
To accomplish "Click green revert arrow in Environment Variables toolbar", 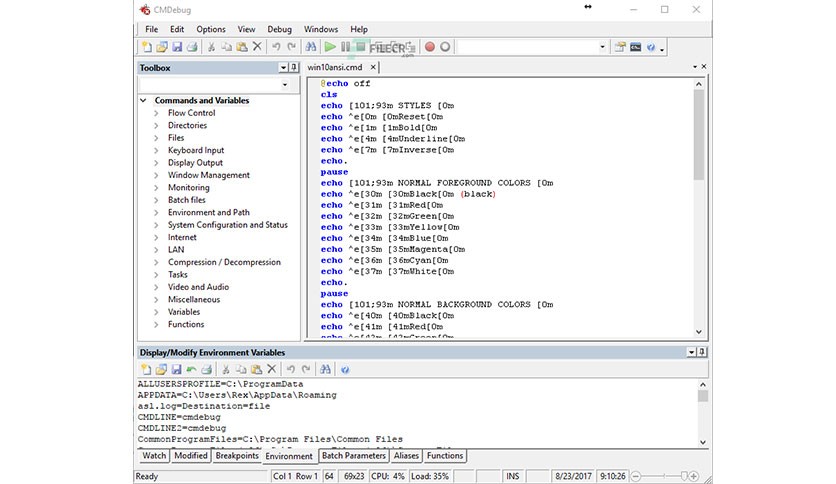I will click(x=191, y=369).
